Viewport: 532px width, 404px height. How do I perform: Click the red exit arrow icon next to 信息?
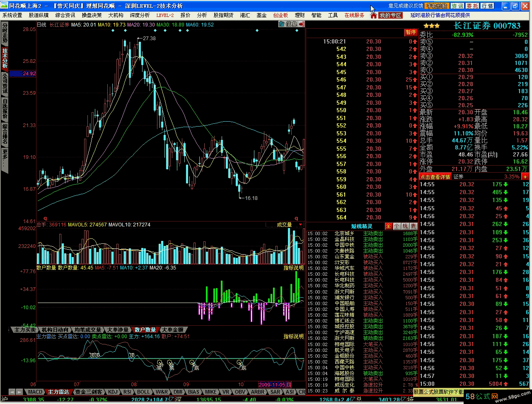301,24
